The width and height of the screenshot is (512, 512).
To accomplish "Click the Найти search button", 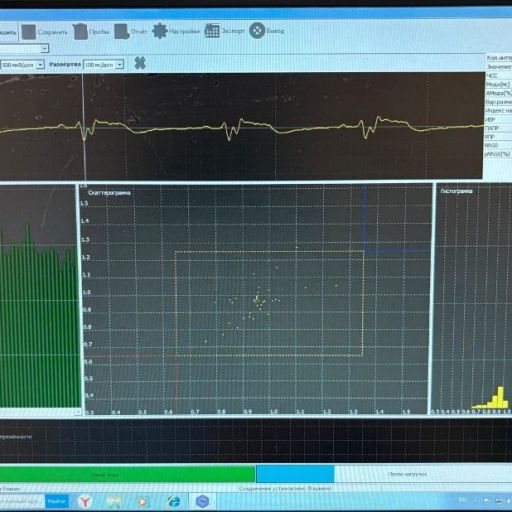I will click(x=56, y=501).
